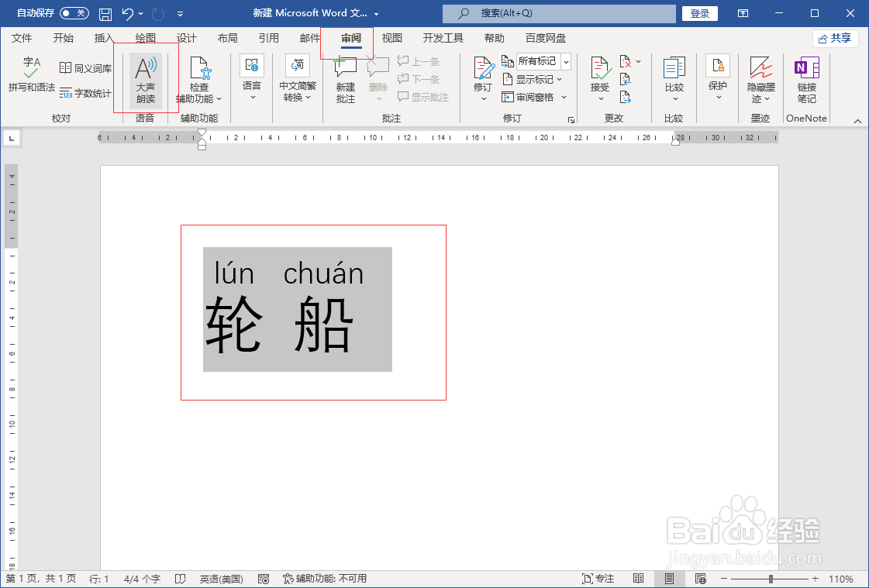Click the Sign in (登录) button
Image resolution: width=869 pixels, height=588 pixels.
(699, 13)
